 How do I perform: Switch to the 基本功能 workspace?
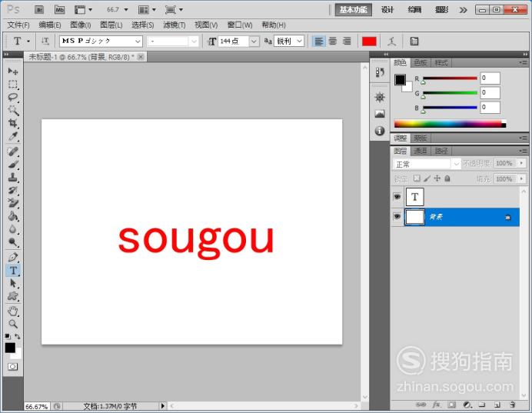(353, 10)
